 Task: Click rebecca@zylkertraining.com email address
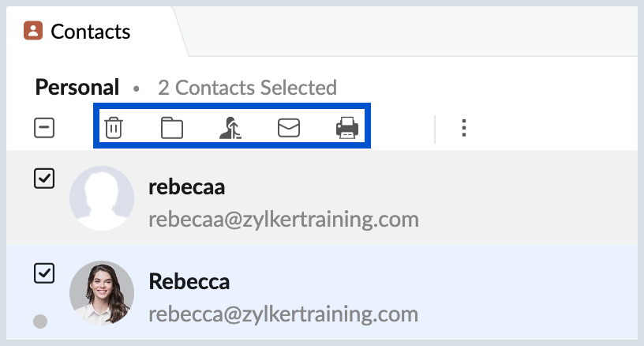tap(283, 314)
